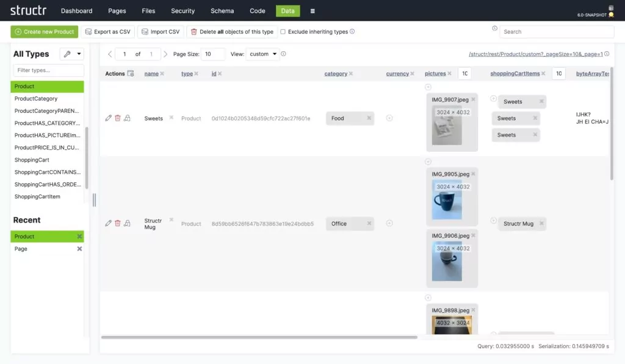Click Create new Product button
The width and height of the screenshot is (625, 364).
pyautogui.click(x=44, y=32)
